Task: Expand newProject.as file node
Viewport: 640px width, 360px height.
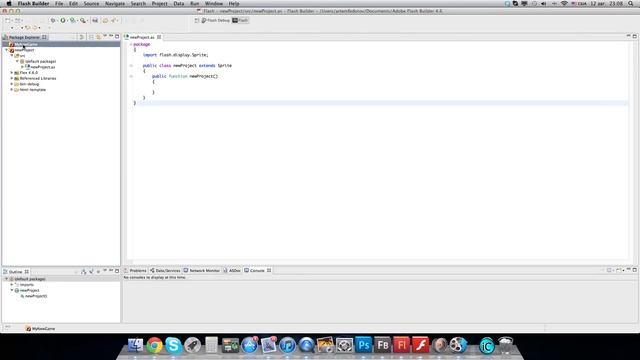Action: tap(22, 67)
